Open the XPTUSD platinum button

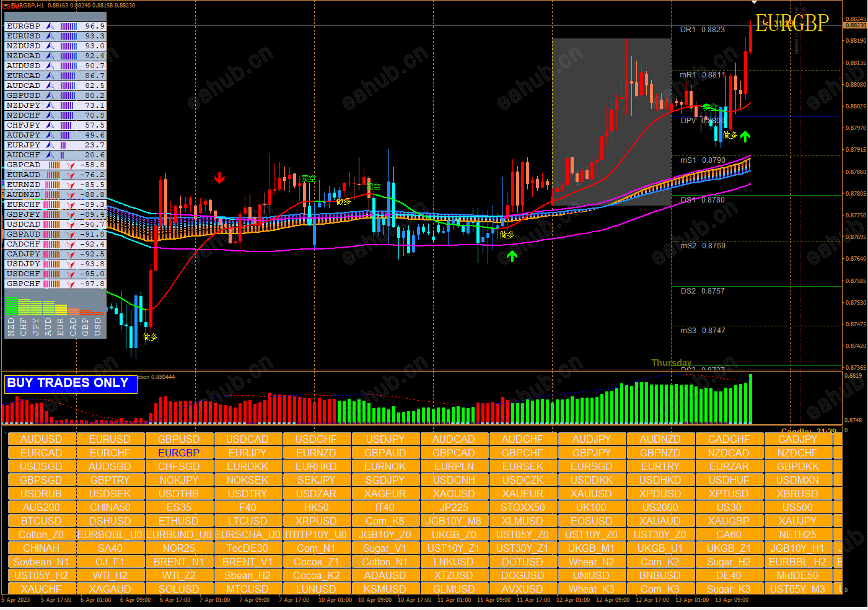[729, 494]
